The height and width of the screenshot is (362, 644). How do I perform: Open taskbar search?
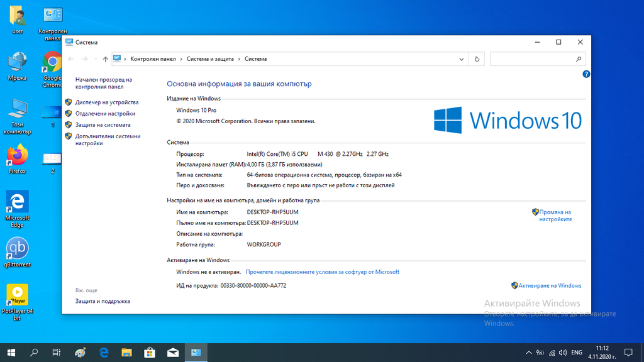point(34,353)
